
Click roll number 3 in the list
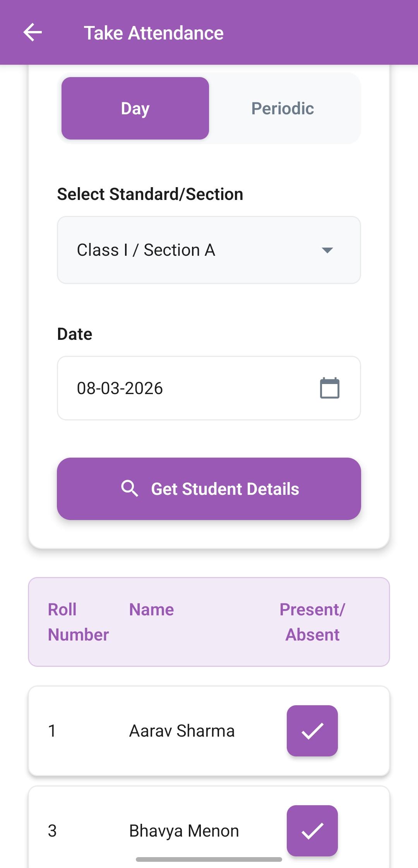pyautogui.click(x=52, y=831)
